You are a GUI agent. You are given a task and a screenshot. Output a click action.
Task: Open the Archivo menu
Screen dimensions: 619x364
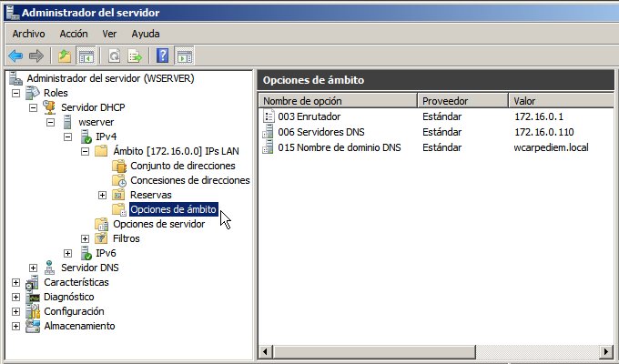click(x=28, y=34)
